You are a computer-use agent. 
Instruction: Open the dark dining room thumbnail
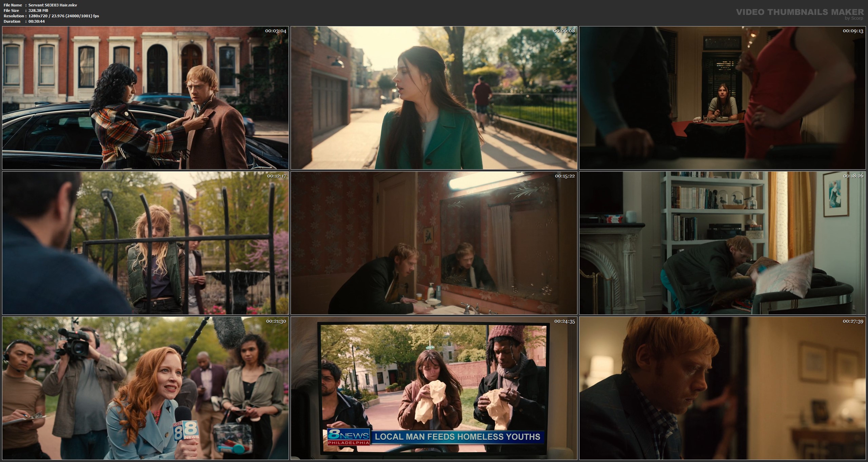(723, 98)
